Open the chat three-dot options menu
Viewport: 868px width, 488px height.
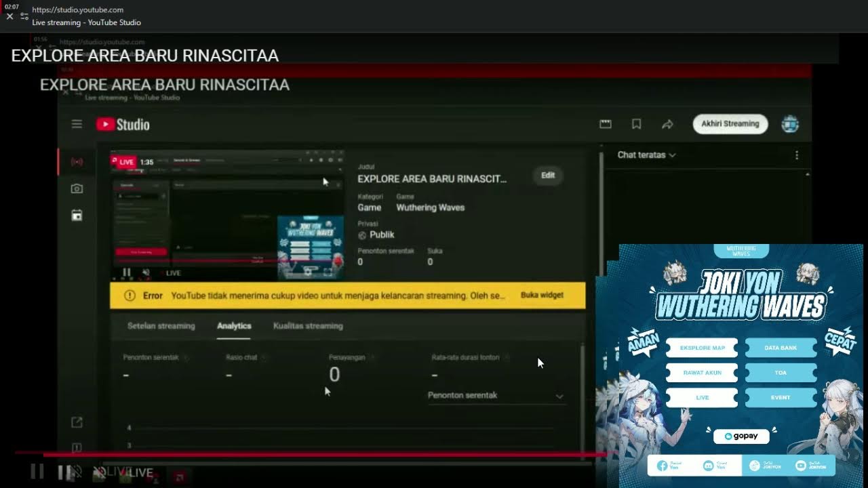797,155
